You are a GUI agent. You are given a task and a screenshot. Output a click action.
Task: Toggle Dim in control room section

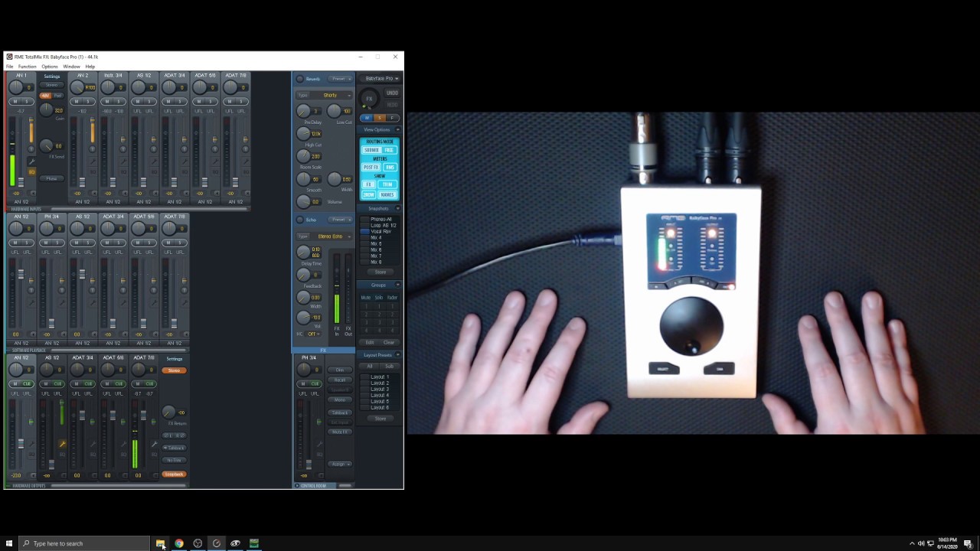(x=340, y=370)
